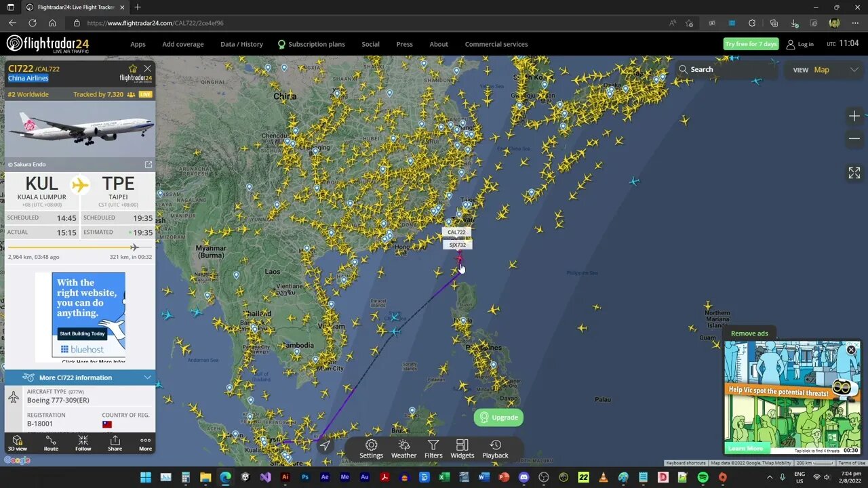Image resolution: width=868 pixels, height=488 pixels.
Task: Click in the Search flights field
Action: [x=726, y=69]
